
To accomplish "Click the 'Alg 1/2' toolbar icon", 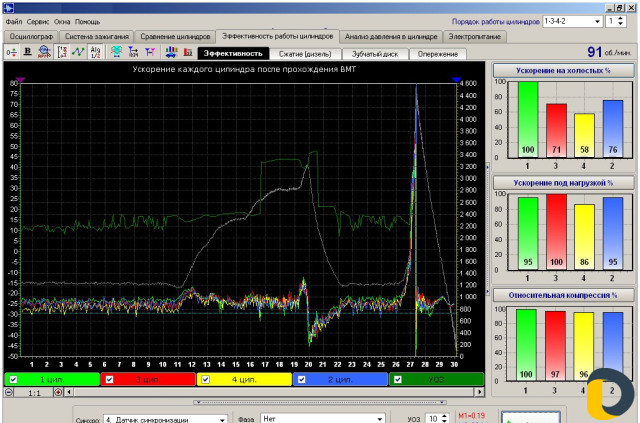I will [95, 51].
